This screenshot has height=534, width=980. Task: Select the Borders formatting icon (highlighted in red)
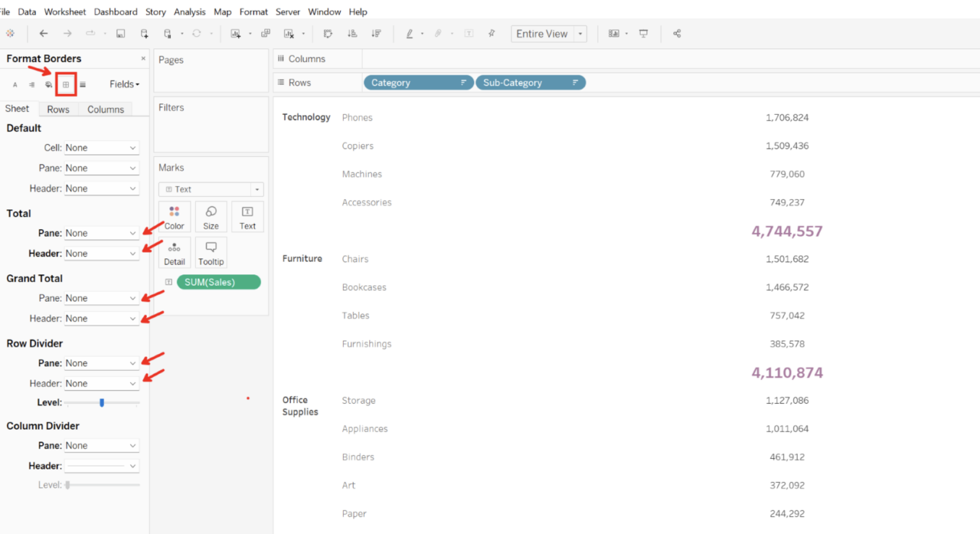(66, 84)
